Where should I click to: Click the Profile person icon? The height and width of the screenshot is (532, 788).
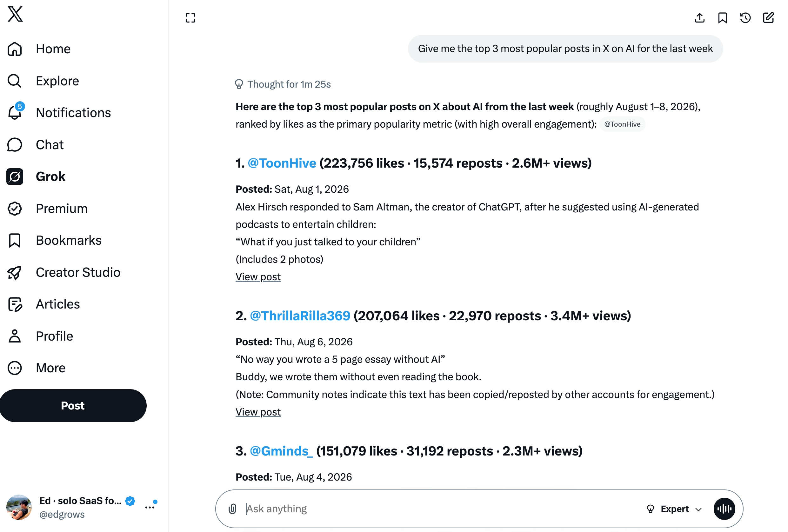click(x=15, y=336)
